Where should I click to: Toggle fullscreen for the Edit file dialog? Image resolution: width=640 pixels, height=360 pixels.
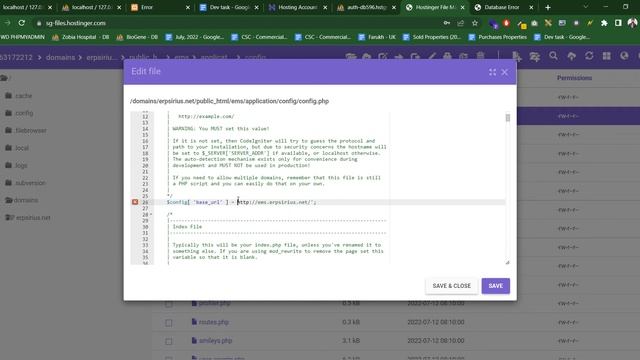click(x=492, y=72)
